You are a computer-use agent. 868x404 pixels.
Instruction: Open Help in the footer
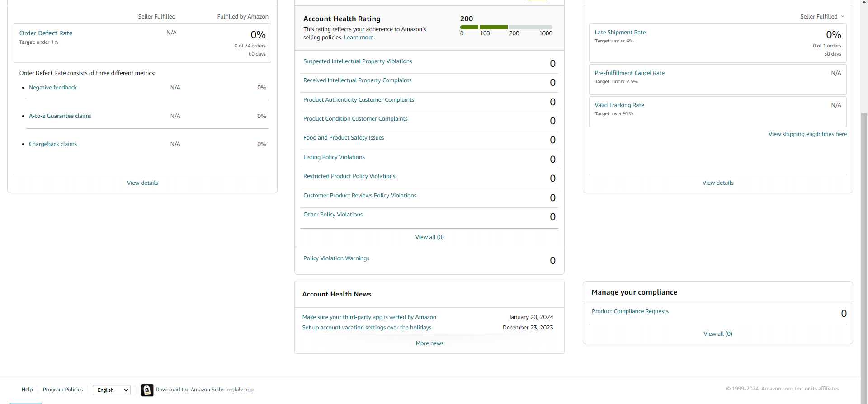pyautogui.click(x=27, y=390)
